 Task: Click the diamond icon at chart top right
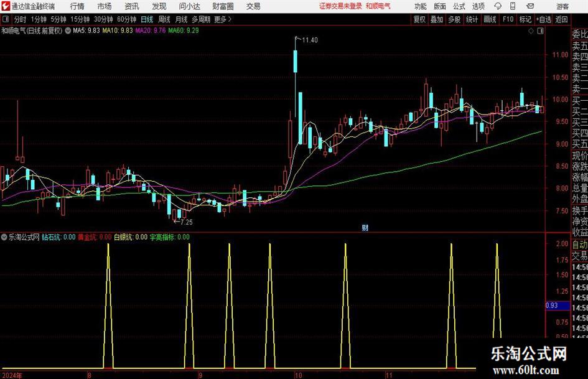[x=531, y=31]
